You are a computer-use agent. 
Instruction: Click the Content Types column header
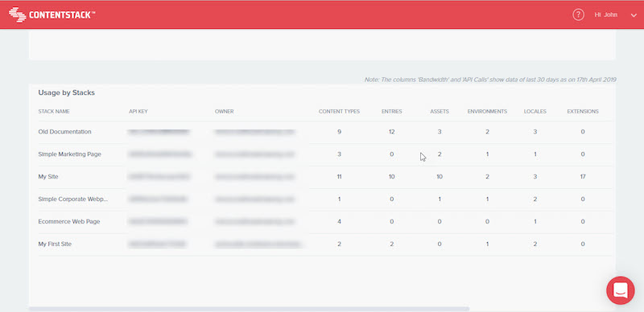click(x=339, y=111)
